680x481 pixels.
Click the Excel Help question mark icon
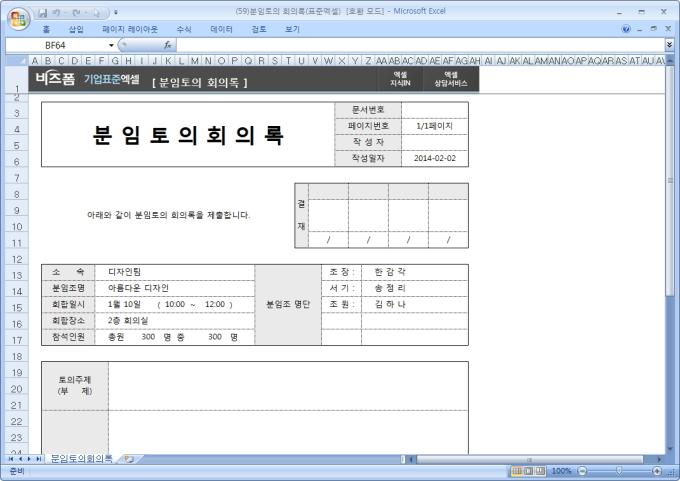point(626,29)
